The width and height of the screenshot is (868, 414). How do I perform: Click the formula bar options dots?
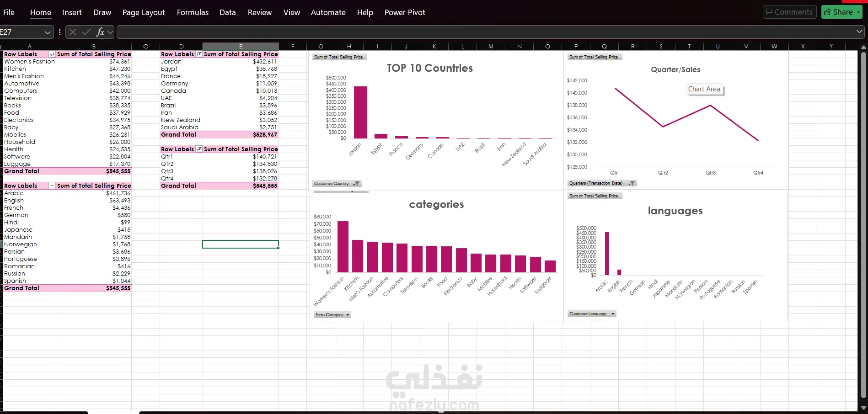[59, 32]
